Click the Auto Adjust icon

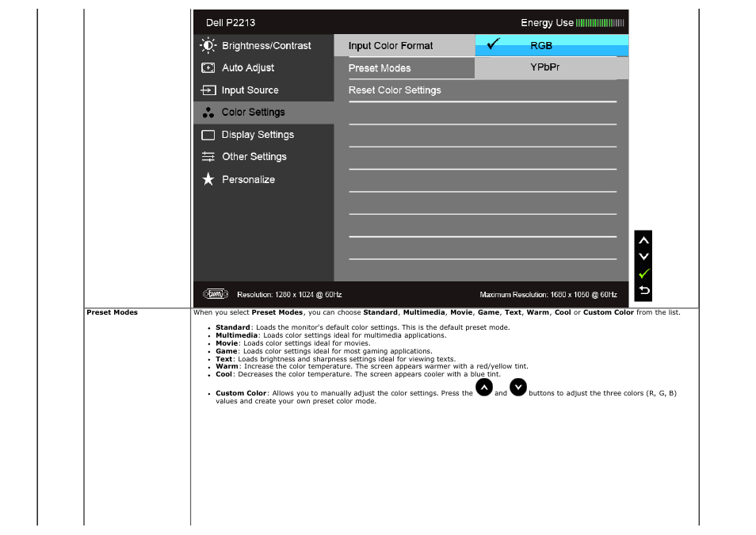[x=208, y=68]
